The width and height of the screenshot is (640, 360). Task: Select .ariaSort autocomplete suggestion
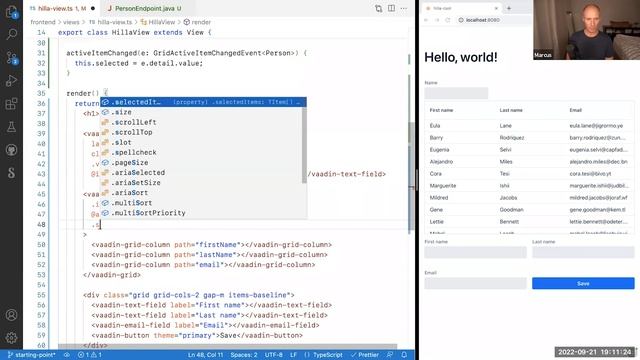click(201, 193)
